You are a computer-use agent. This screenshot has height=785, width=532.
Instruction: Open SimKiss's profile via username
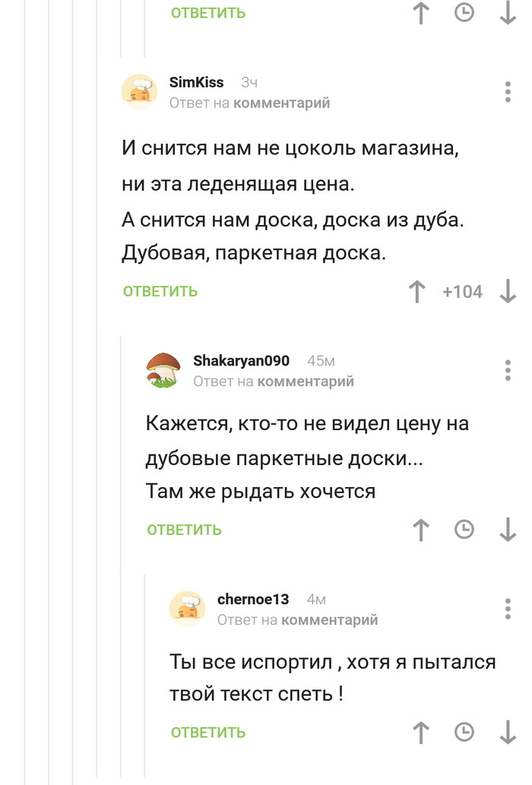pyautogui.click(x=196, y=83)
